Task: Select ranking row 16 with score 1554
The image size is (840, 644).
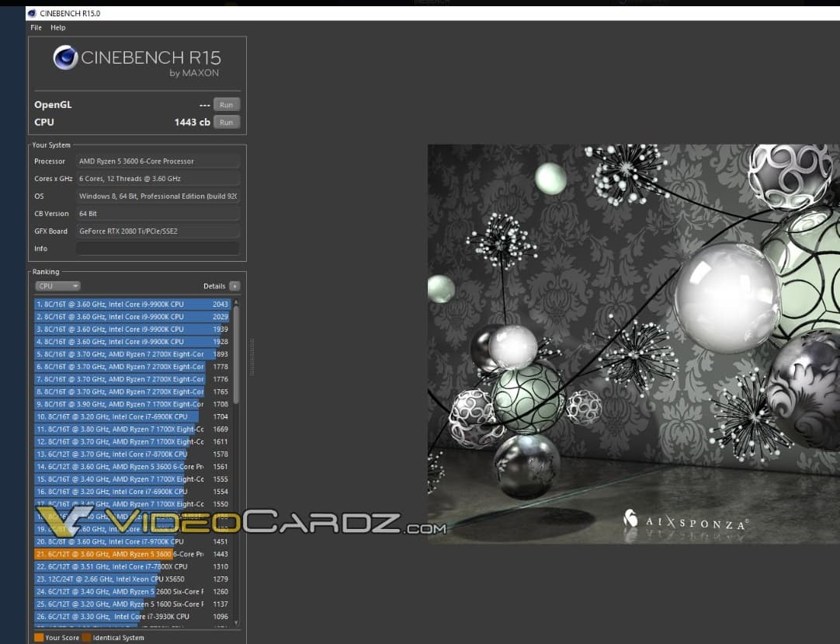Action: click(x=133, y=492)
